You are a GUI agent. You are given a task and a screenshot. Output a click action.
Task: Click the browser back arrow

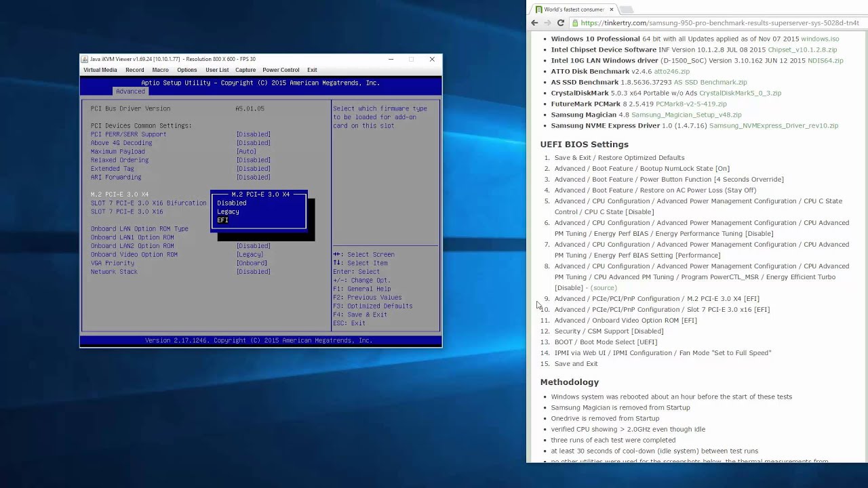point(534,23)
